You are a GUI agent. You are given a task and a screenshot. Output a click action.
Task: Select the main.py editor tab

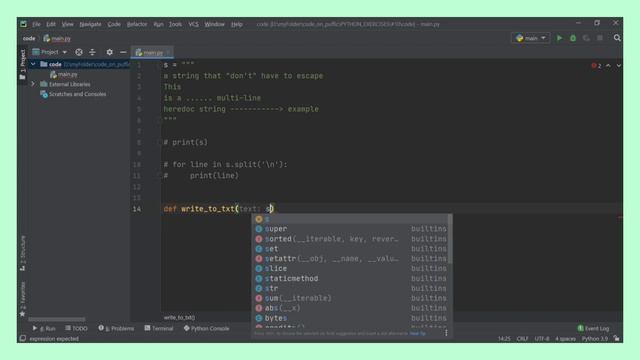coord(152,52)
